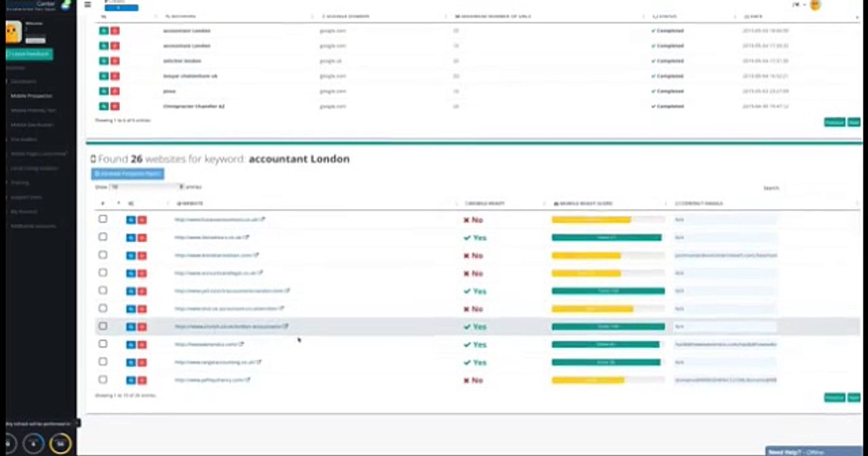Click the sidebar profile avatar picture
Image resolution: width=868 pixels, height=456 pixels.
[13, 32]
